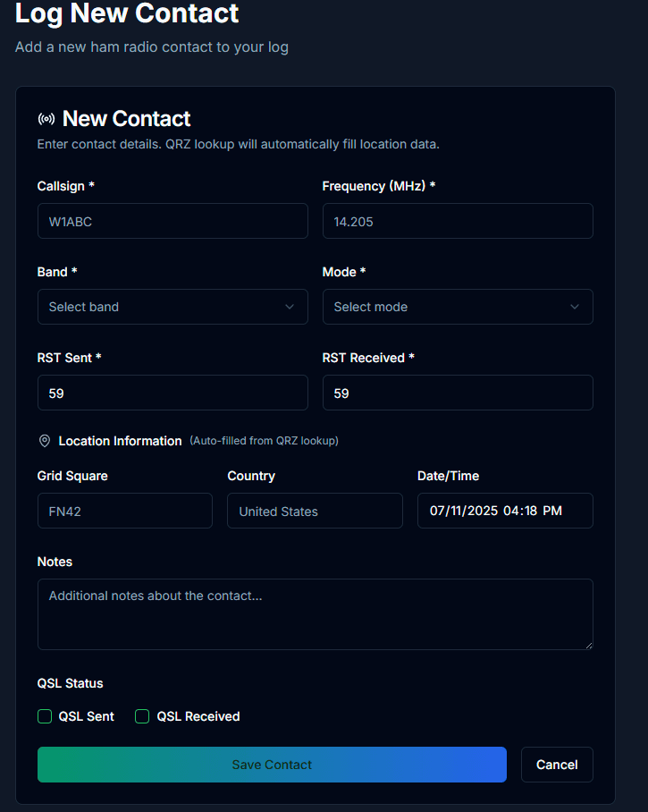Click the text "(Auto-filled from QRZ lookup)"
Image resolution: width=648 pixels, height=812 pixels.
pos(264,441)
